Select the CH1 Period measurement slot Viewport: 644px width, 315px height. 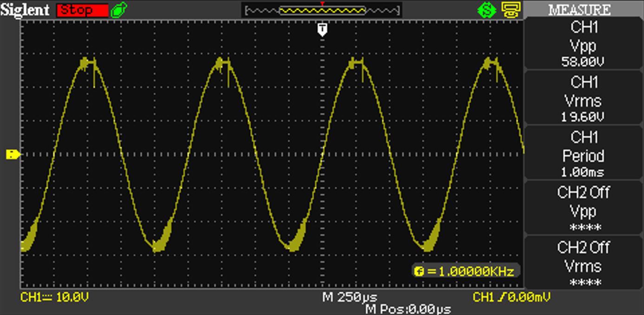coord(583,154)
